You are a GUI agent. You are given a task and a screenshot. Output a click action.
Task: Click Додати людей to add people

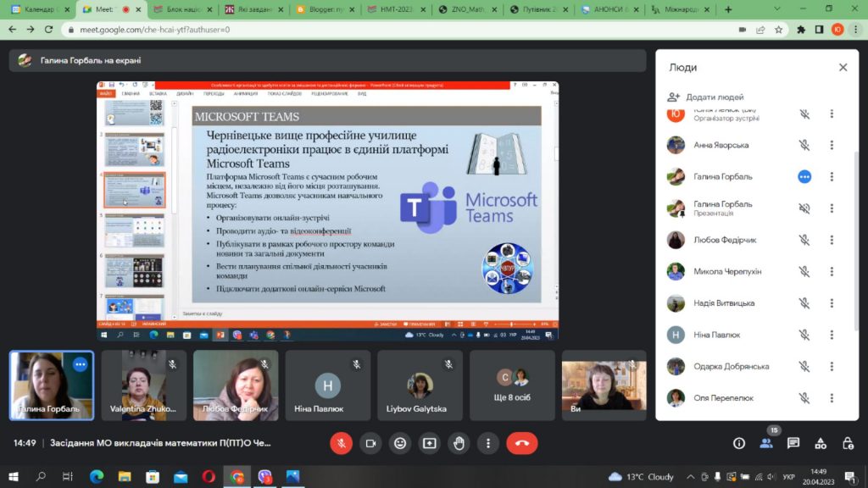(706, 97)
